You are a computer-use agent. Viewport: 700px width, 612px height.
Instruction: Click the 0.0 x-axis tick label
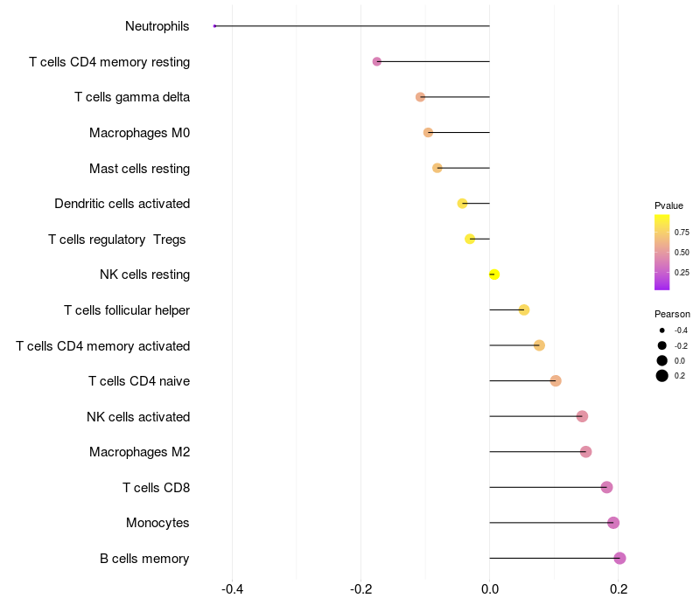(x=489, y=589)
